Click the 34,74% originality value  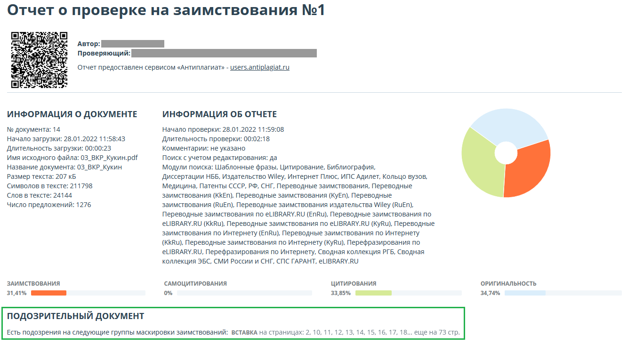pyautogui.click(x=490, y=293)
